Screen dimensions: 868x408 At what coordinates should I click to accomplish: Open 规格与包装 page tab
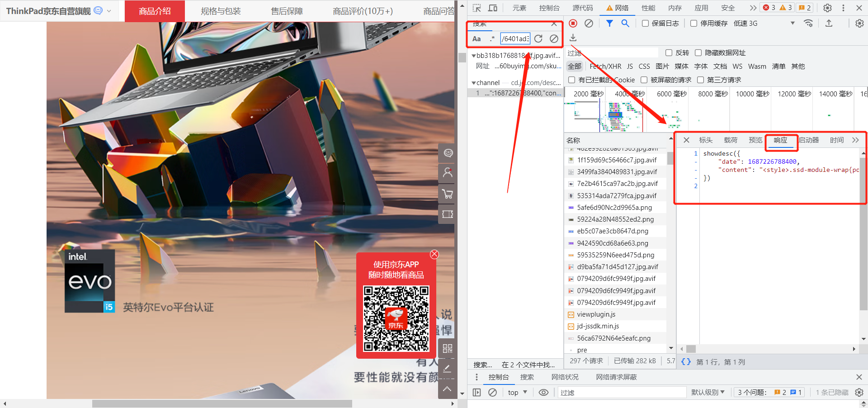pyautogui.click(x=221, y=11)
